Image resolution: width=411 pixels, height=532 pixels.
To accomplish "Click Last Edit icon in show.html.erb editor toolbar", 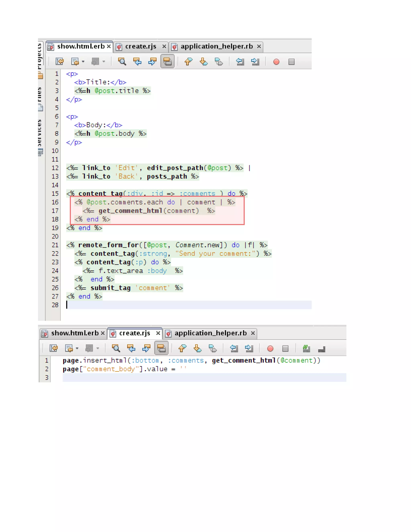I will coord(60,61).
